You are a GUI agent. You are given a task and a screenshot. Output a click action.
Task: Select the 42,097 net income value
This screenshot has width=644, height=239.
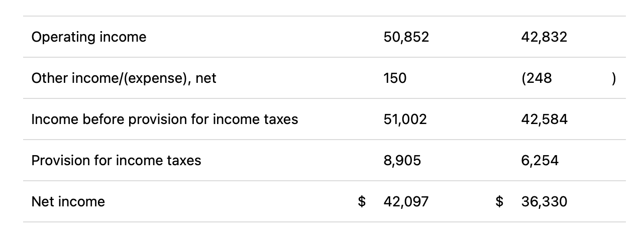coord(406,202)
